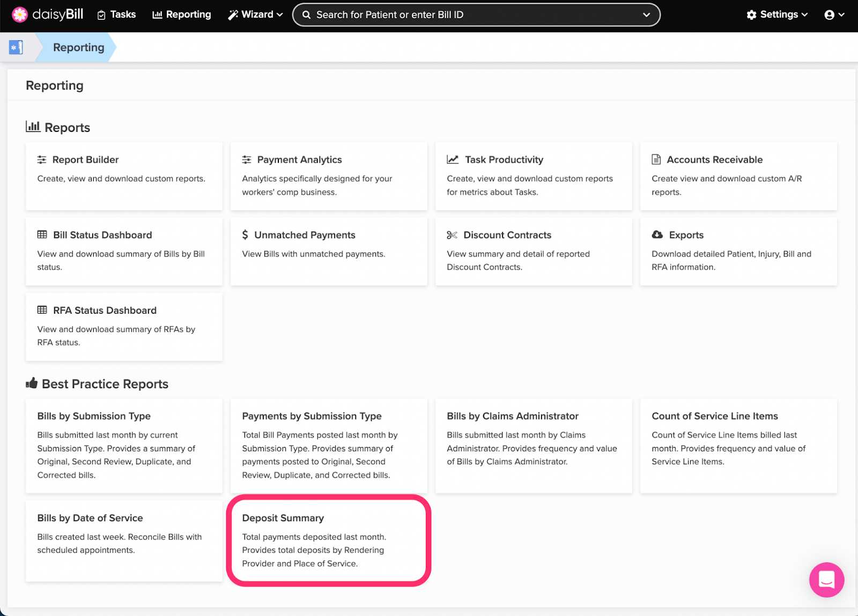Open the Deposit Summary report

(329, 540)
